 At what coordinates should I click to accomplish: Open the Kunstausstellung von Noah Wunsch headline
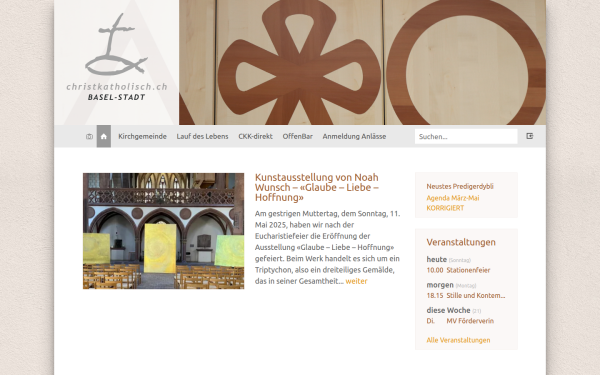[317, 188]
